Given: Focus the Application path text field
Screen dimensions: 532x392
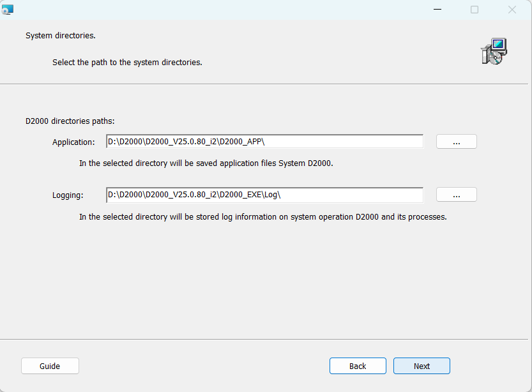Looking at the screenshot, I should (264, 142).
